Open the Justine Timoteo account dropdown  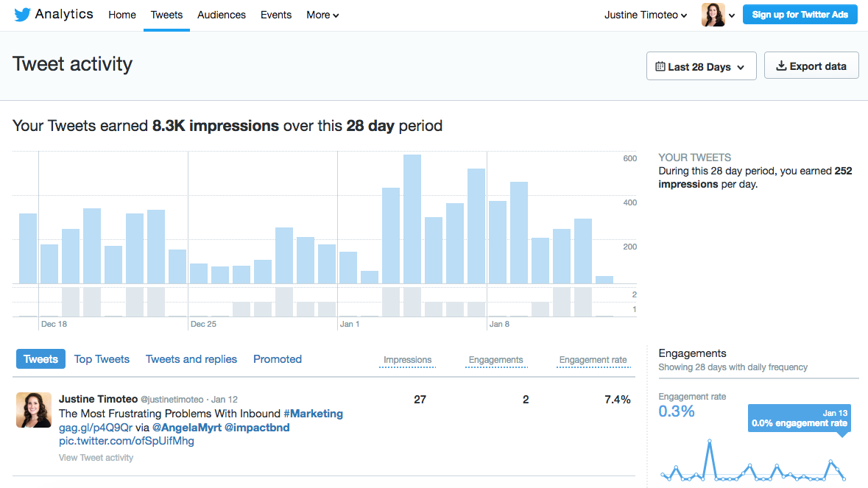point(646,15)
